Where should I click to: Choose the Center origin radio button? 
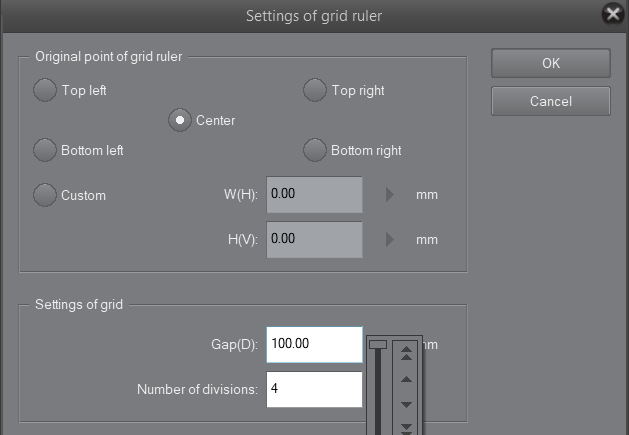coord(180,120)
